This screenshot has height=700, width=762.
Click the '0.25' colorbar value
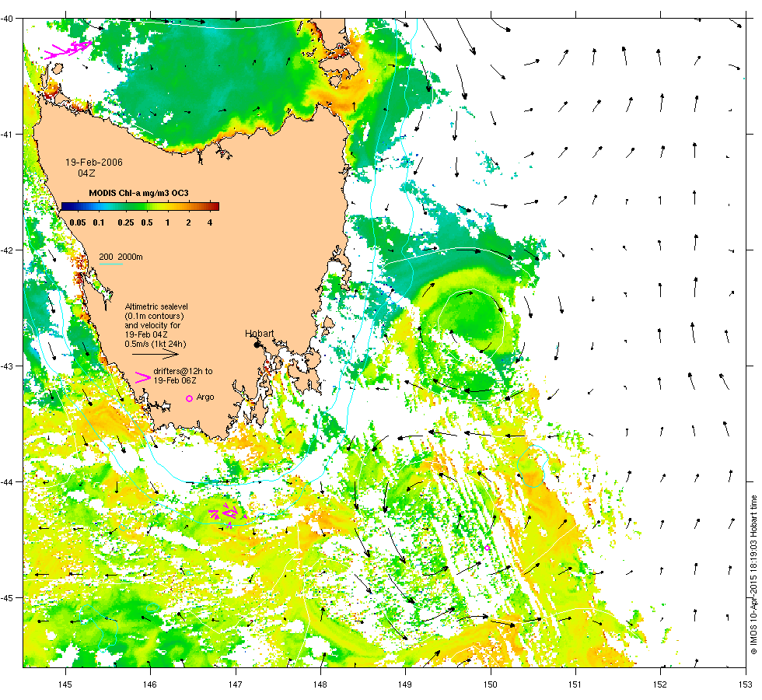tap(126, 222)
